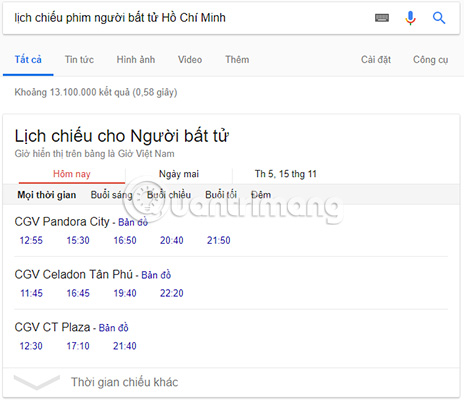Image resolution: width=464 pixels, height=400 pixels.
Task: Click the CGV Celadon Tân Phú theater name
Action: pos(74,274)
